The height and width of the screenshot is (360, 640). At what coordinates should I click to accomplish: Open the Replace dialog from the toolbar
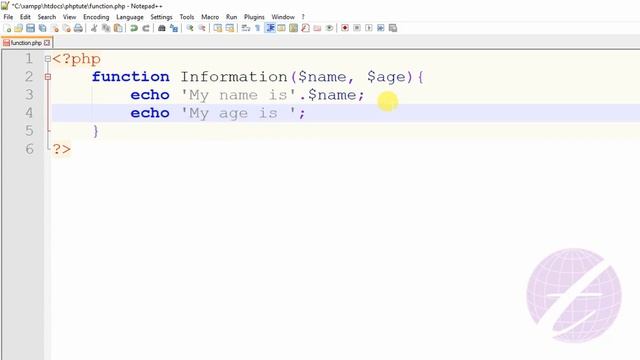click(x=174, y=28)
